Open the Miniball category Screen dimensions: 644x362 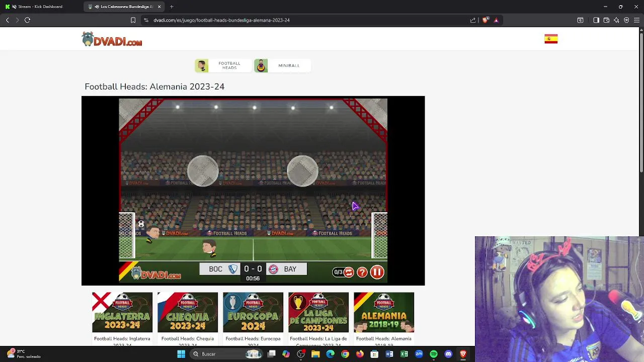pyautogui.click(x=282, y=65)
